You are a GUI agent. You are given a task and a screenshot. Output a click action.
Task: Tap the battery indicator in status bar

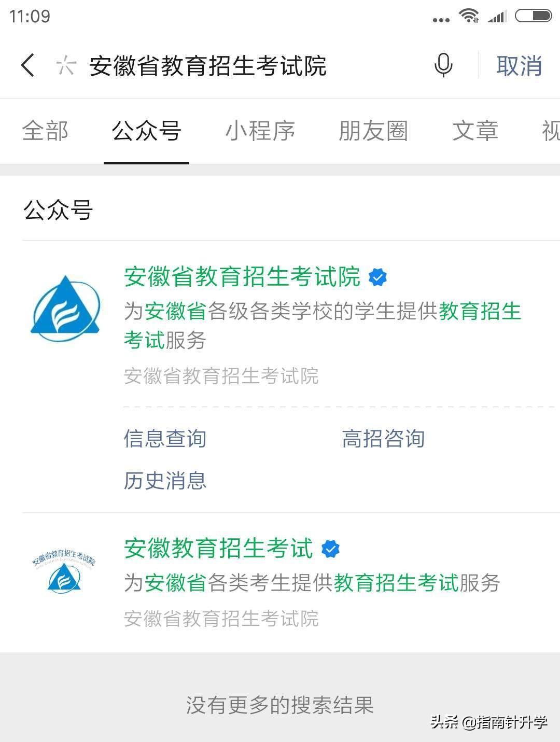pos(533,16)
